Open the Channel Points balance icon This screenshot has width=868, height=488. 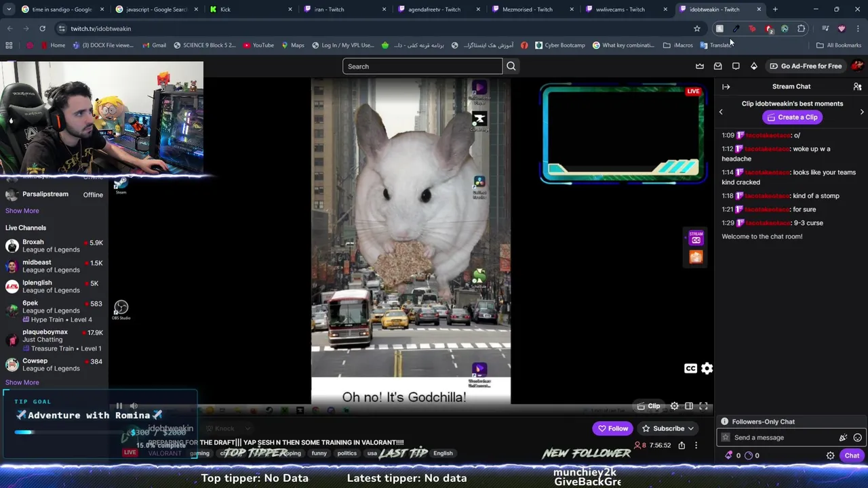point(749,455)
